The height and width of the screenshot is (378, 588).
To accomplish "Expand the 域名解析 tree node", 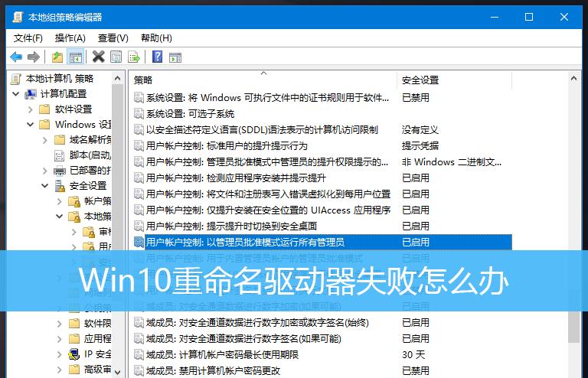I will (x=45, y=140).
